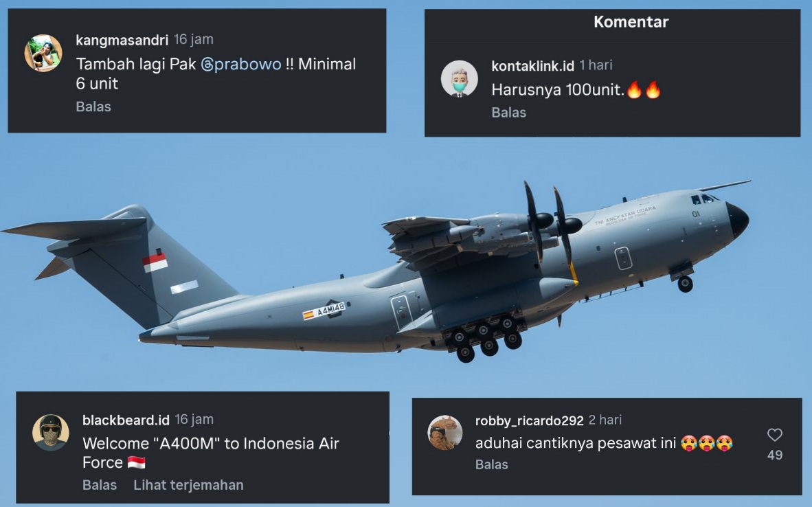The height and width of the screenshot is (507, 812).
Task: Open robby_ricardo292's cat avatar
Action: pos(445,432)
